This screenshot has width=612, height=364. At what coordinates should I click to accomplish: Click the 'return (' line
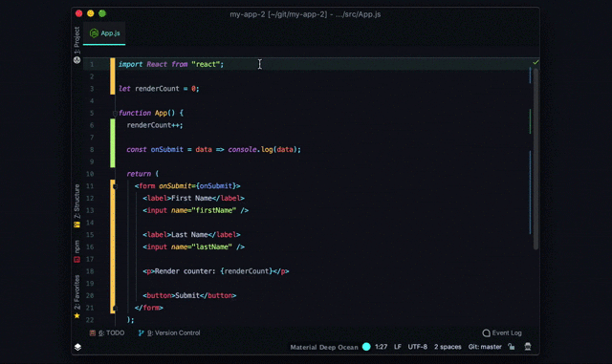(x=142, y=174)
